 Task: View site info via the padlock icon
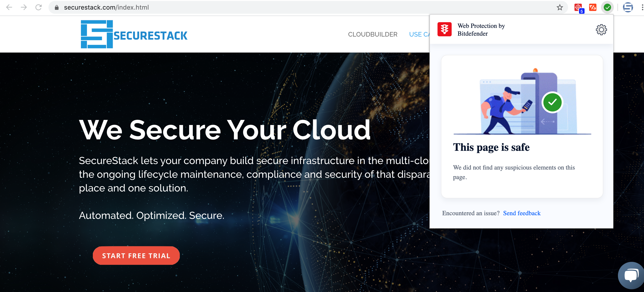click(x=57, y=8)
